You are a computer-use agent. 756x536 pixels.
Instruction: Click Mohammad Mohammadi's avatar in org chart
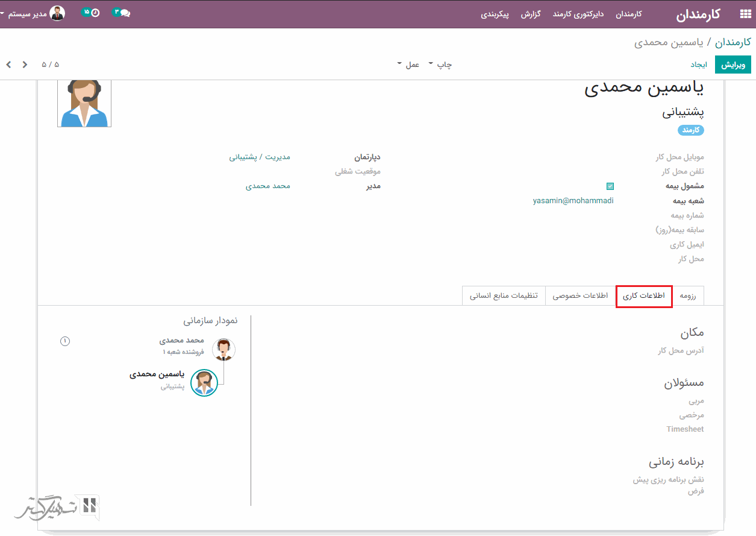[223, 349]
